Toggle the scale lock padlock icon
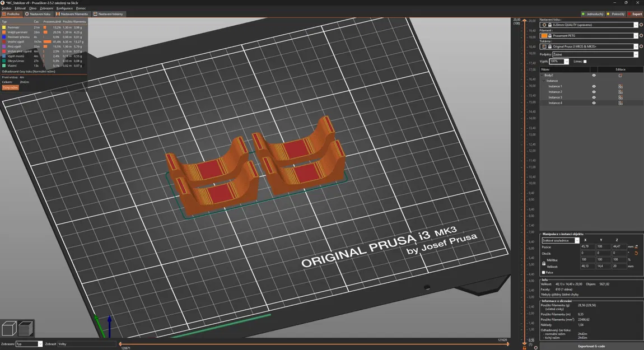Screen dimensions: 644x350 (544, 263)
